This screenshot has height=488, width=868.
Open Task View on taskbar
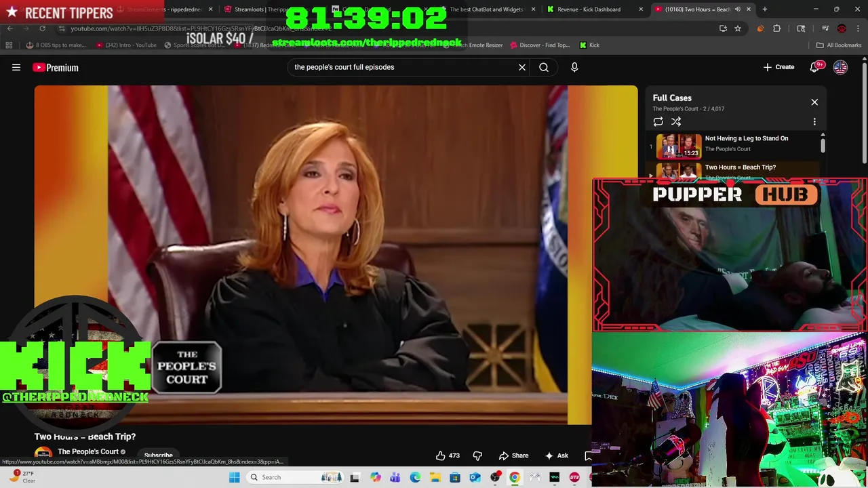coord(355,477)
